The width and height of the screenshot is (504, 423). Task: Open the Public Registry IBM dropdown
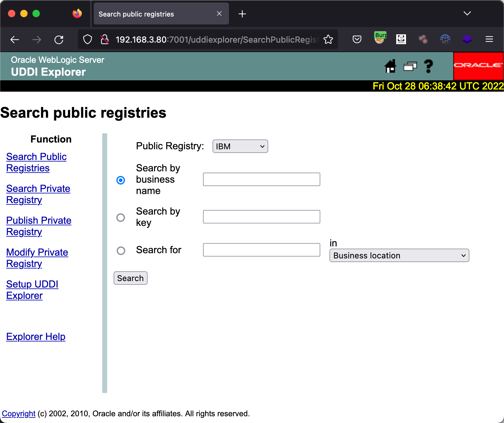[x=240, y=147]
